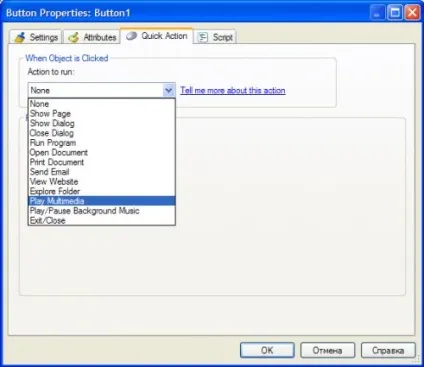The height and width of the screenshot is (367, 424).
Task: Choose Close Dialog action
Action: point(102,133)
